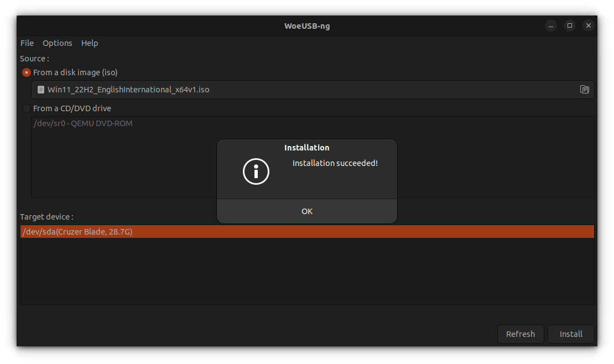614x364 pixels.
Task: Select the 'From a disk image (iso)' radio
Action: pos(27,72)
